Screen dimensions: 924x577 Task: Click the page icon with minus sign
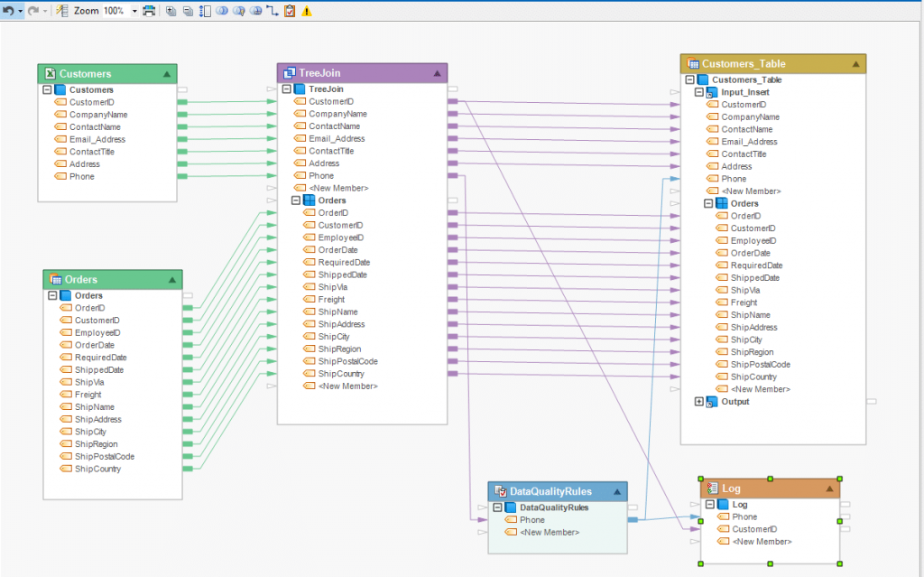[189, 11]
